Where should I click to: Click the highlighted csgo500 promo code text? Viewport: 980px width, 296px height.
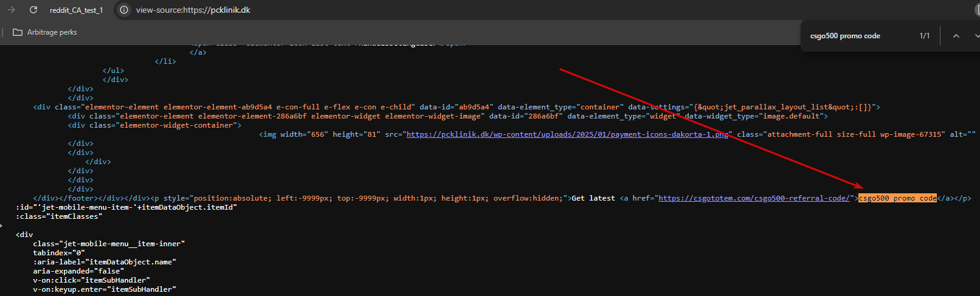click(897, 198)
